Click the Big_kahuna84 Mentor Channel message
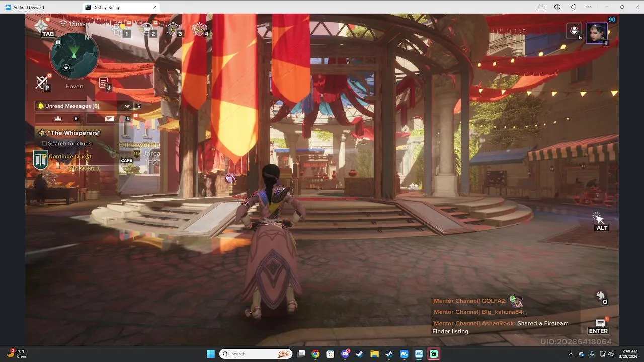Screen dimensions: 644x362 [480, 312]
